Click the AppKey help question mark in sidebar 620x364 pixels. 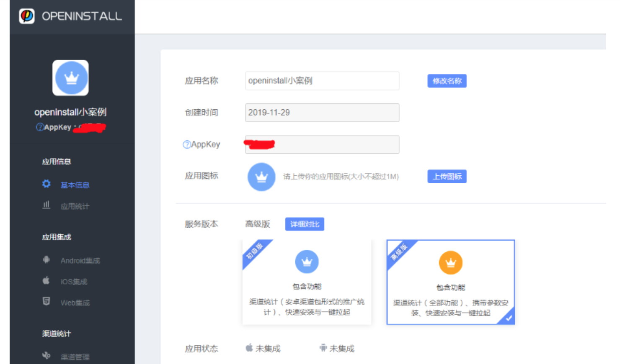pos(40,127)
